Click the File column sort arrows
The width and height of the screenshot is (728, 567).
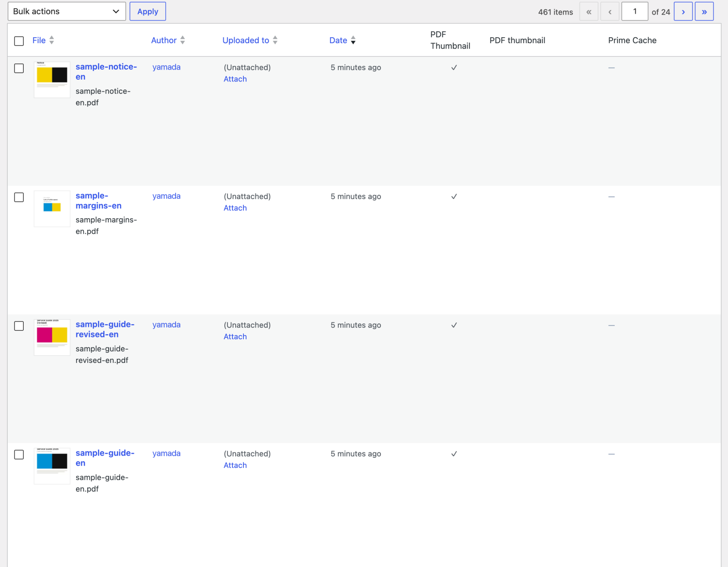coord(52,40)
